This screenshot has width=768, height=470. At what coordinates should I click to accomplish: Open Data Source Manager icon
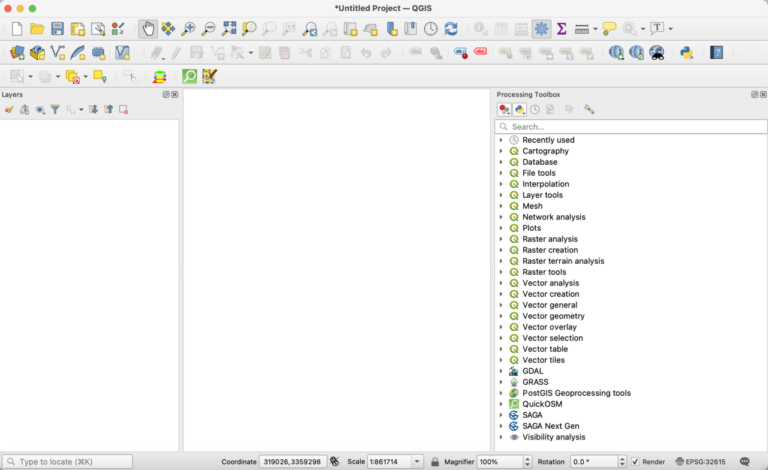pyautogui.click(x=17, y=52)
